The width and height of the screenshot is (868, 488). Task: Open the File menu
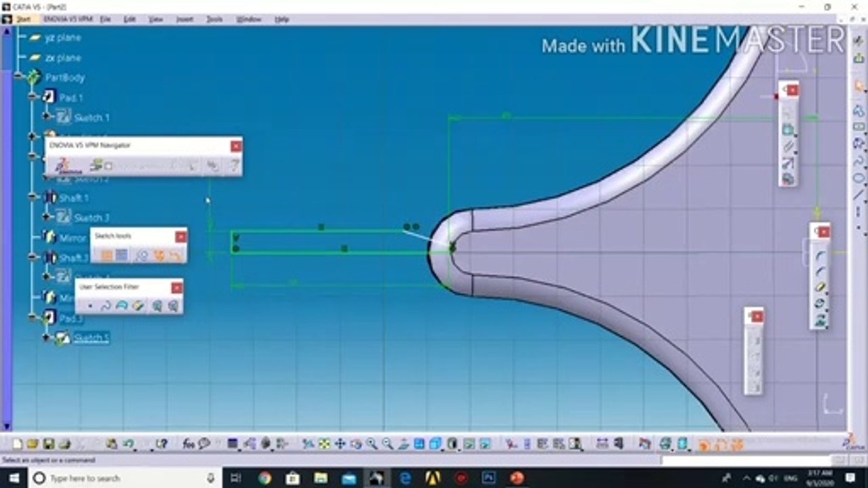[105, 20]
